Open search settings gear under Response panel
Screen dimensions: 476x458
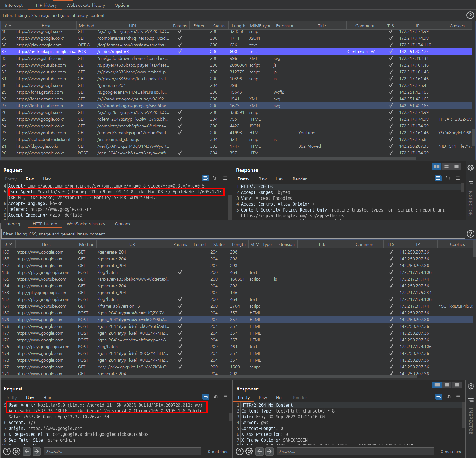pos(249,451)
